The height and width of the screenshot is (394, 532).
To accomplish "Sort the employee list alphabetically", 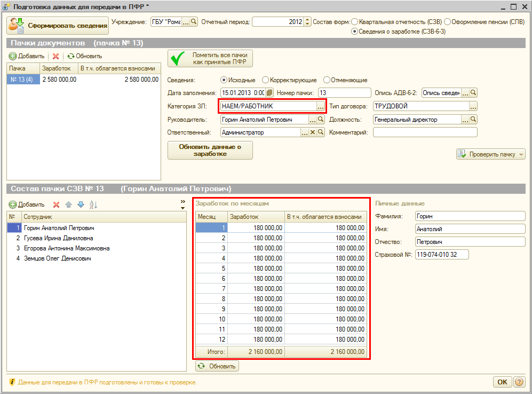I will 93,204.
